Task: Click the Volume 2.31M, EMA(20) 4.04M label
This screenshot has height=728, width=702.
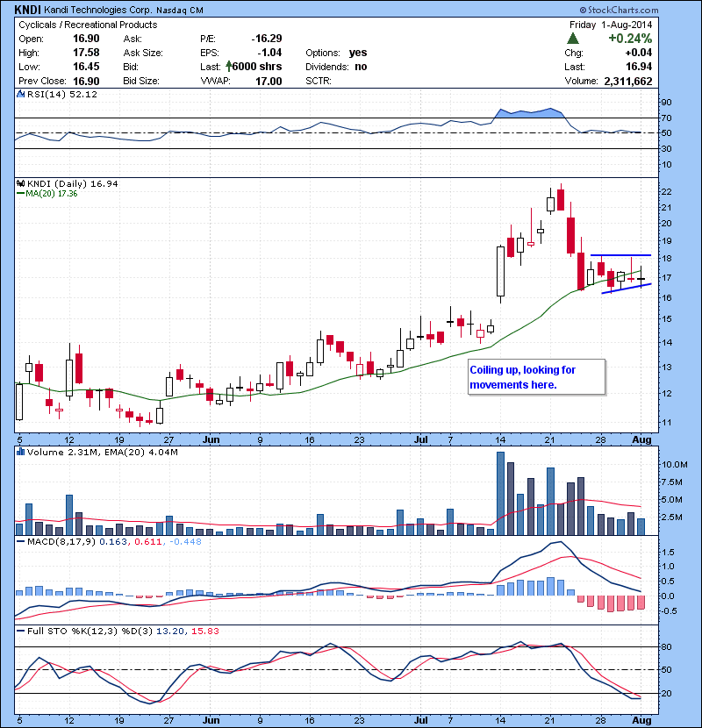Action: [x=102, y=452]
